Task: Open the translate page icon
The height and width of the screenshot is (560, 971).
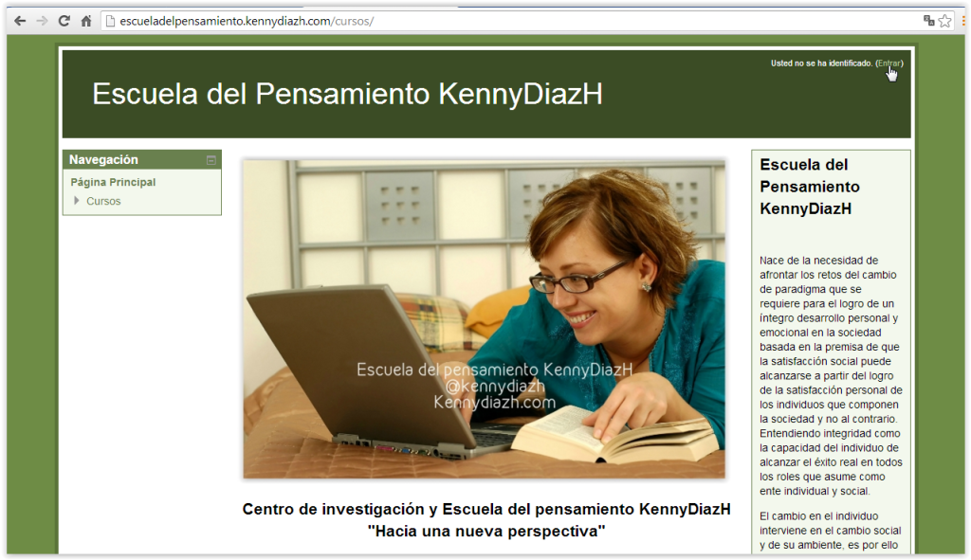Action: tap(928, 21)
